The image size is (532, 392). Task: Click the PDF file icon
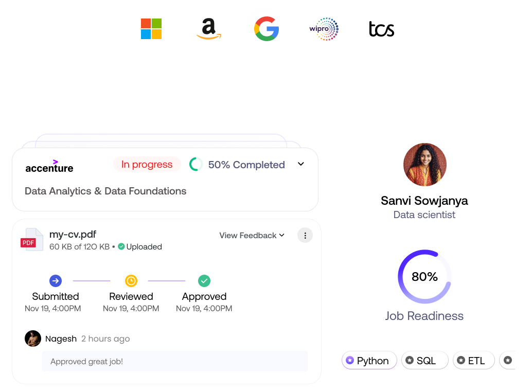(32, 240)
